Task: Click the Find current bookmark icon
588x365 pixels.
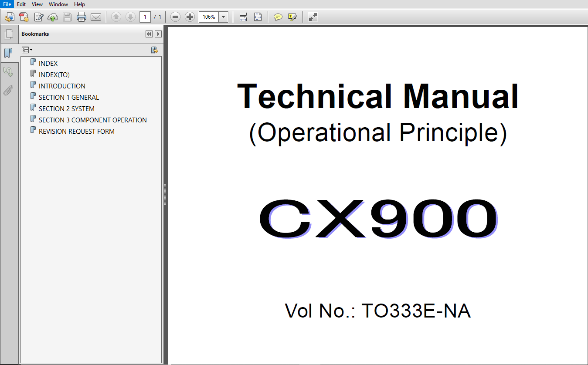Action: point(154,50)
